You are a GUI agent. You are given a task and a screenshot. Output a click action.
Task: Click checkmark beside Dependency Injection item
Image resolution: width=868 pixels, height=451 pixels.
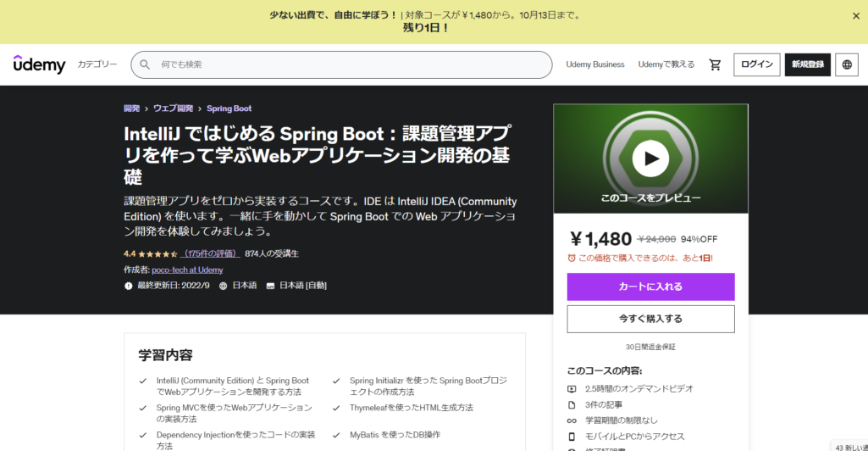tap(143, 435)
